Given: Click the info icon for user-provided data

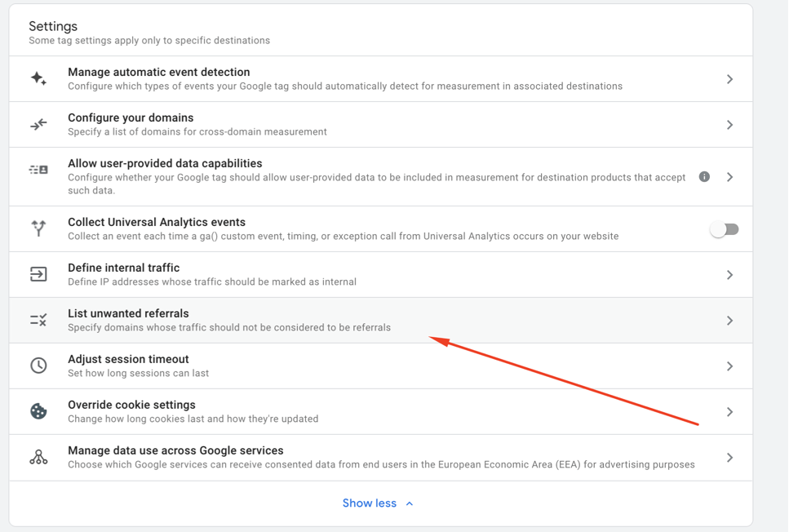Looking at the screenshot, I should click(x=704, y=177).
